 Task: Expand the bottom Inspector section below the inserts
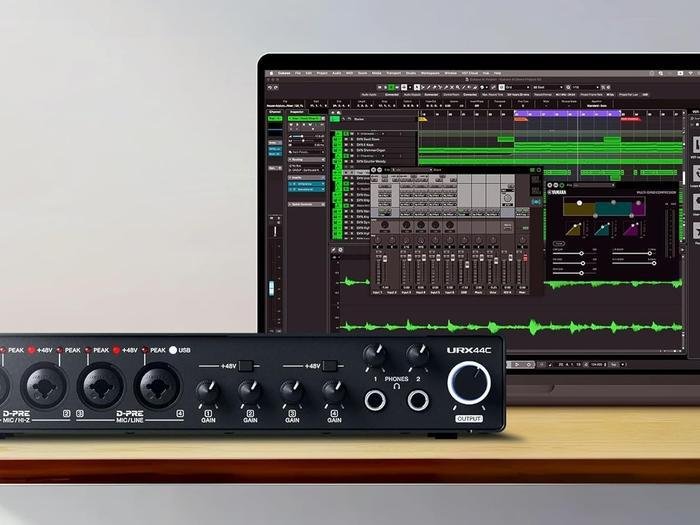click(x=306, y=204)
